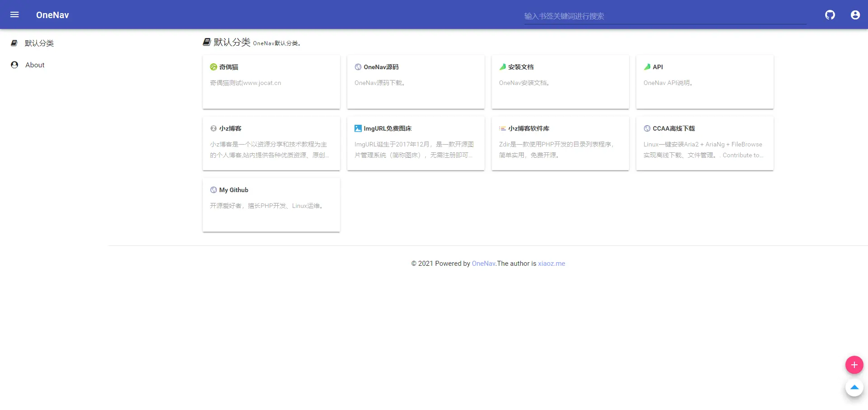Open the CCAA离线下载 bookmark title
This screenshot has height=410, width=868.
tap(674, 128)
